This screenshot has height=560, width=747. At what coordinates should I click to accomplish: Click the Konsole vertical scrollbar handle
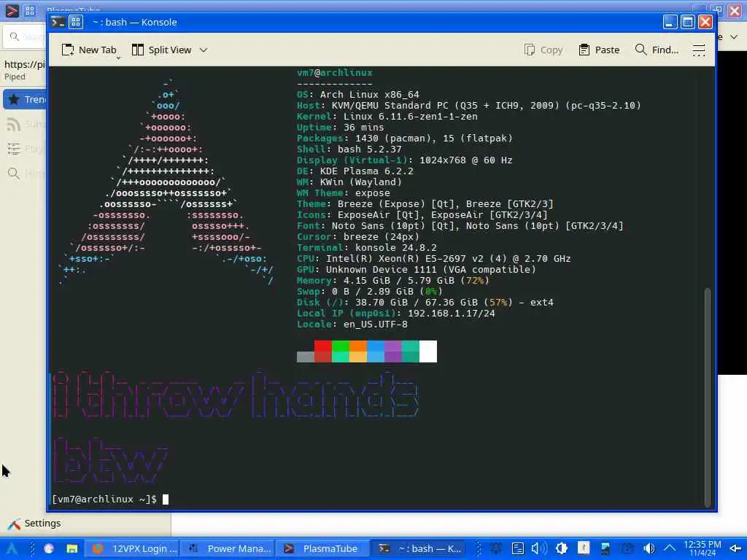pyautogui.click(x=708, y=397)
